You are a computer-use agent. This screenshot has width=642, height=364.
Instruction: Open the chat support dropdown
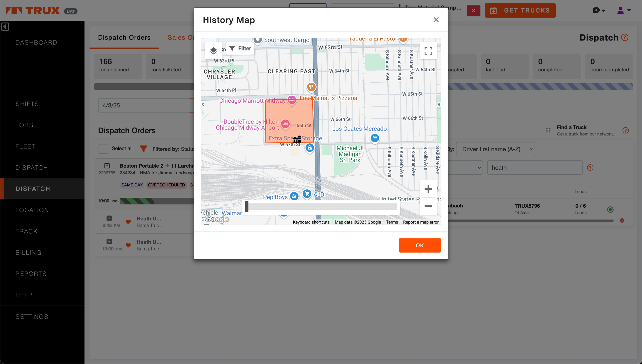click(x=599, y=11)
